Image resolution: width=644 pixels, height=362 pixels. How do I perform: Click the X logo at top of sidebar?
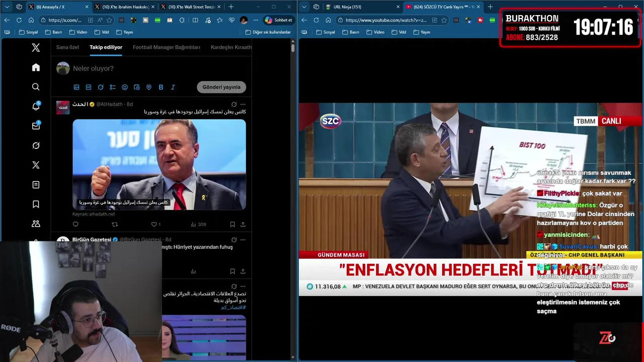coord(36,48)
